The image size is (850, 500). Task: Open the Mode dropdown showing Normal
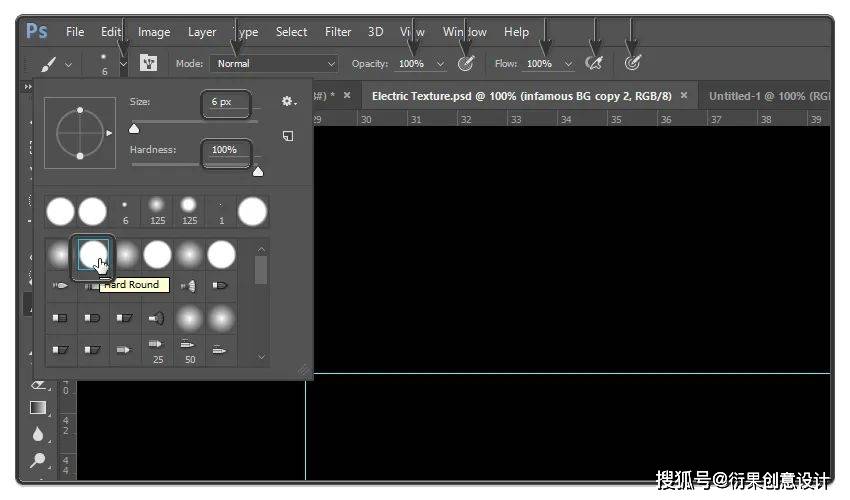click(274, 64)
